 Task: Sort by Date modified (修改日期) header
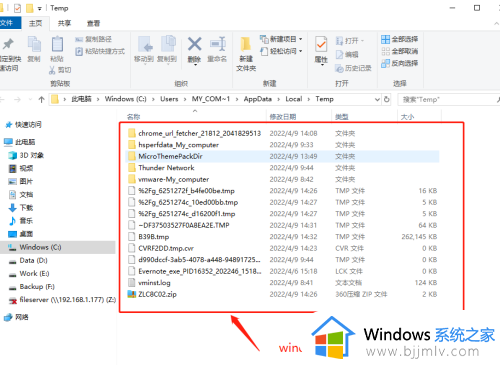283,117
